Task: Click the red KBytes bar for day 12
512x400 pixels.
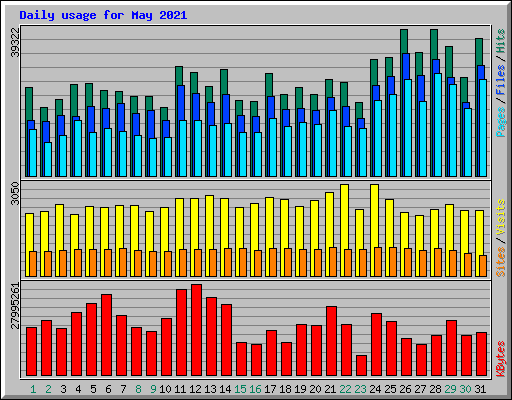Action: click(197, 330)
